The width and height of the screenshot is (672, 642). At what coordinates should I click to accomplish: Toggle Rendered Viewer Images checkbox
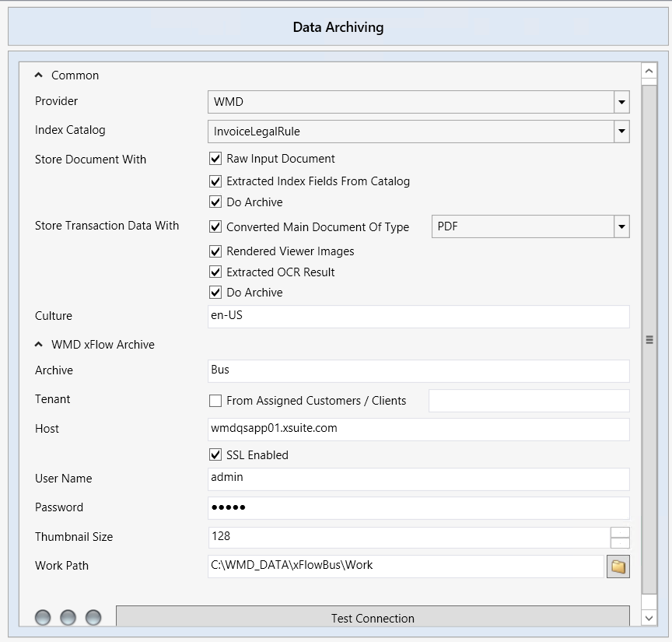click(215, 251)
